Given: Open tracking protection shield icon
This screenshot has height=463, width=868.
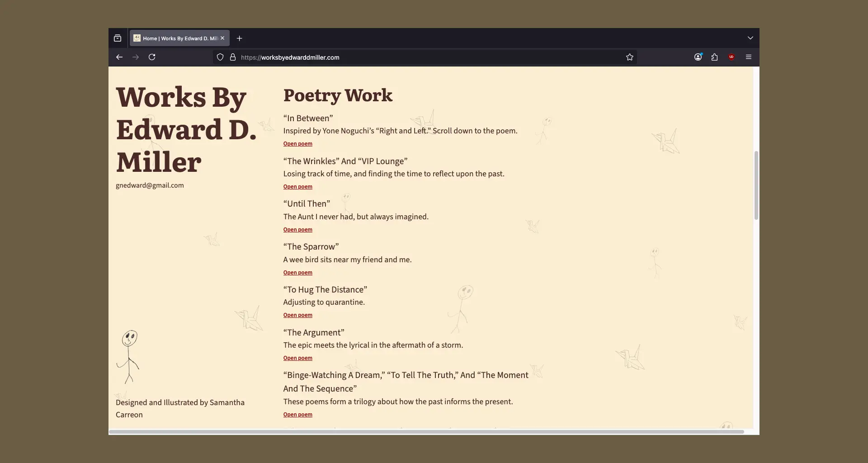Looking at the screenshot, I should [220, 57].
